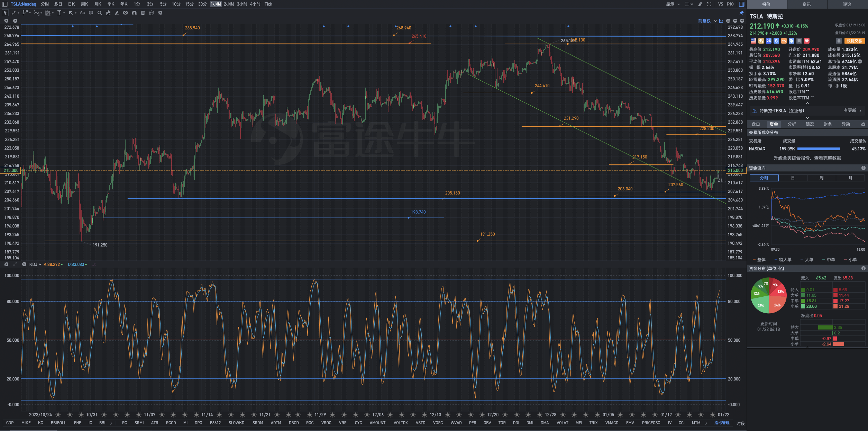Open the 显示 display dropdown
Screen dimensions: 868x431
(x=673, y=4)
